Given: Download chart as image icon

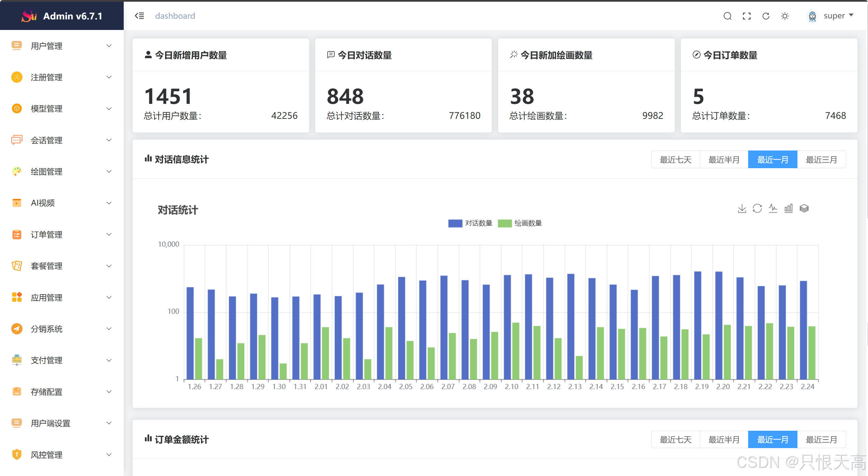Looking at the screenshot, I should click(x=742, y=208).
